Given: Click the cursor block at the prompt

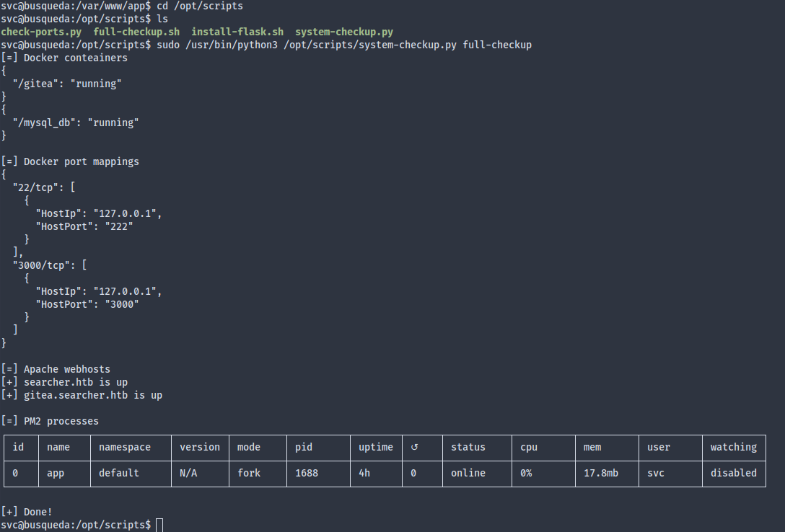Looking at the screenshot, I should [159, 525].
